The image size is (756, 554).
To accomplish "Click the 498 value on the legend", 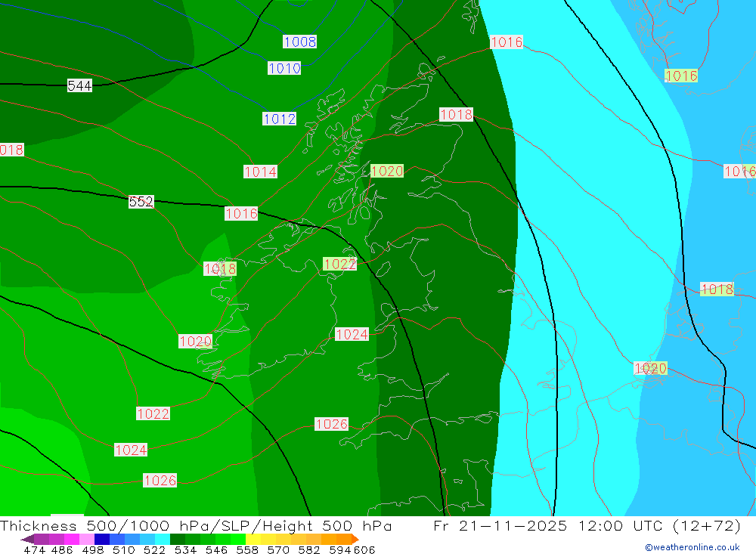I will 93,549.
